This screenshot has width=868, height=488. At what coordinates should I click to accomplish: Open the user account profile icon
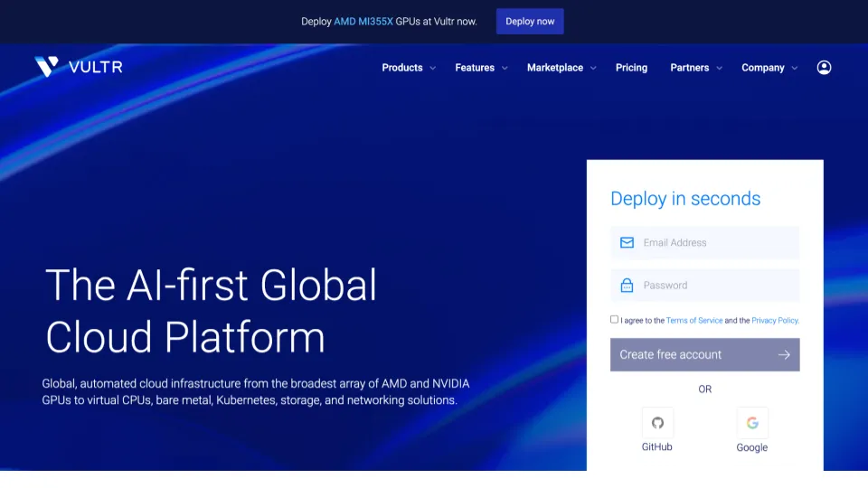(824, 68)
